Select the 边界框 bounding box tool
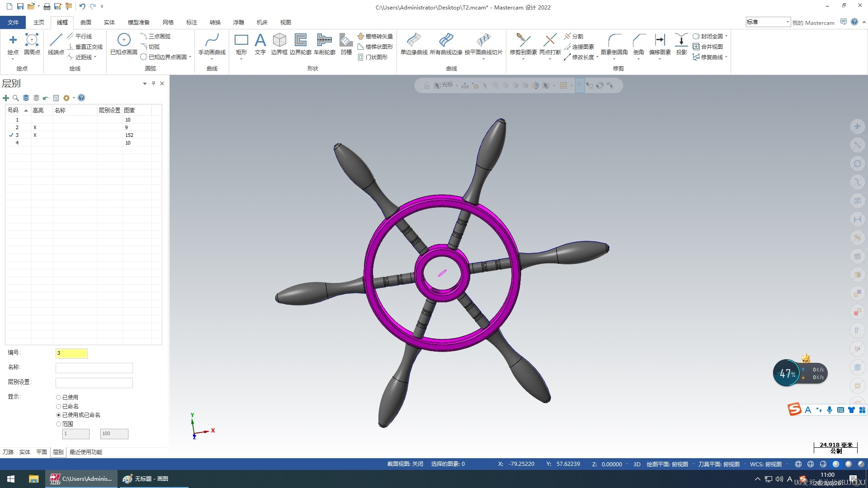Screen dimensions: 868x488 279,44
